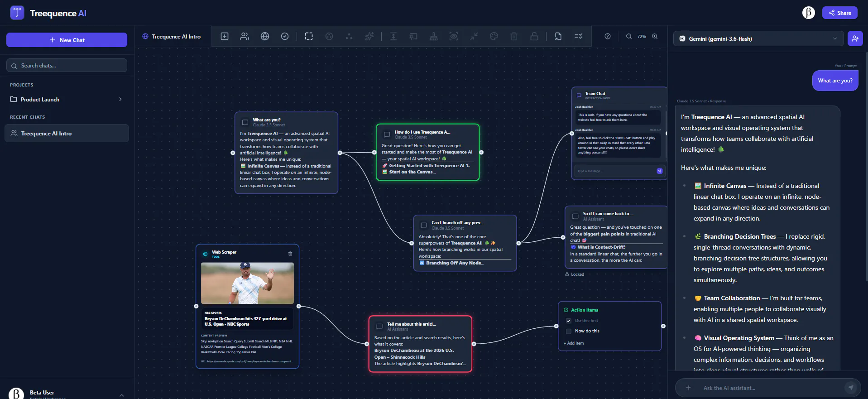Check the 'Do this first' checkbox
This screenshot has height=399, width=868.
pos(569,321)
